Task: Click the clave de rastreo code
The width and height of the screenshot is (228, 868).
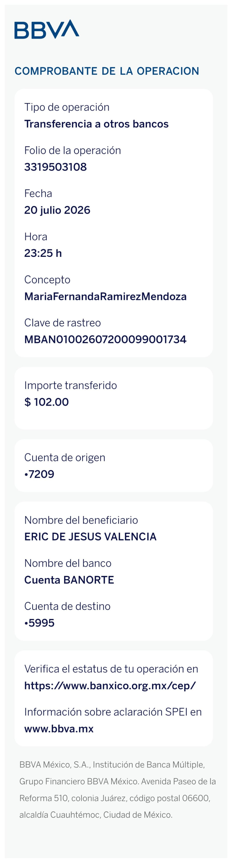Action: point(105,339)
